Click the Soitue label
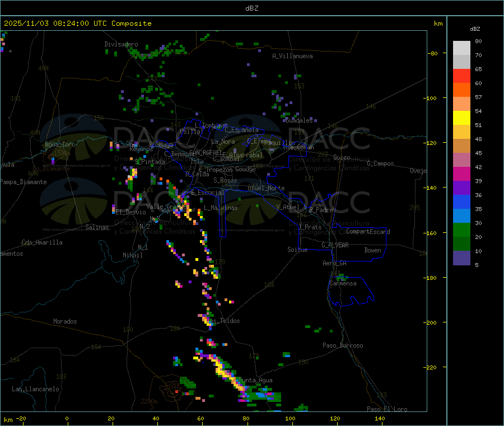Image resolution: width=504 pixels, height=426 pixels. [297, 250]
